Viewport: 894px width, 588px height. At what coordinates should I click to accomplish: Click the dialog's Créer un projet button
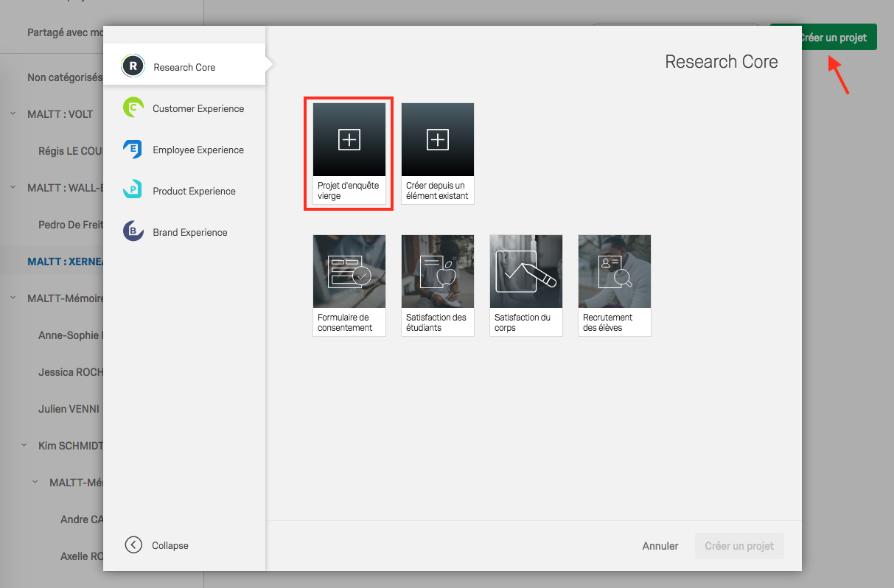tap(739, 546)
